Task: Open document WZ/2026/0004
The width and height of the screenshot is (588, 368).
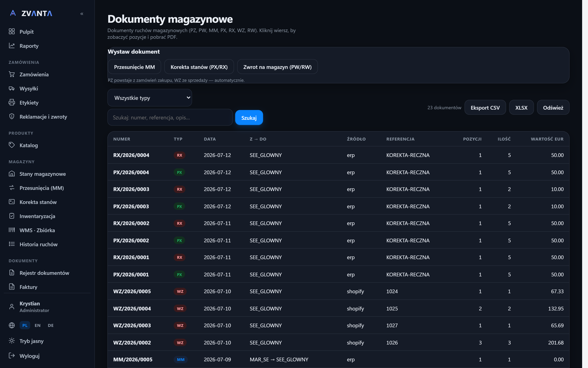Action: pos(338,308)
